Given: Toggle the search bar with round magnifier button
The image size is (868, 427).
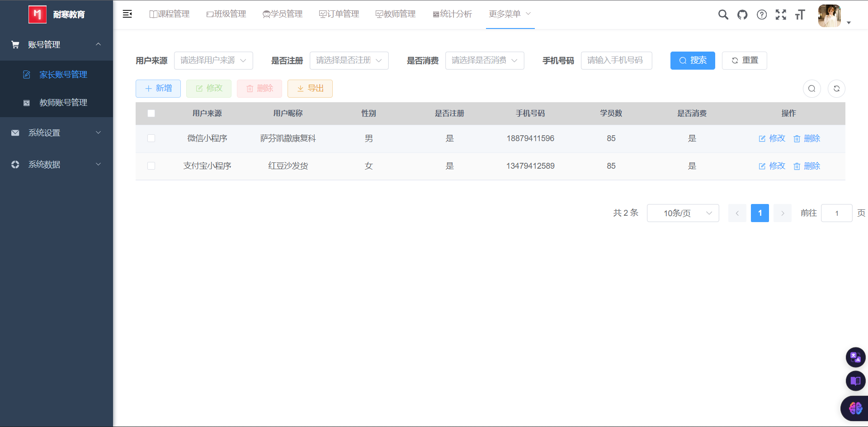Looking at the screenshot, I should 812,89.
